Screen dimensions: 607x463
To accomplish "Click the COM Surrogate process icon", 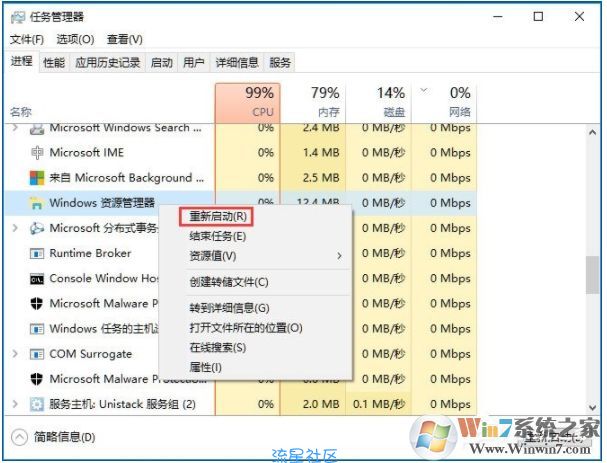I will pos(37,354).
